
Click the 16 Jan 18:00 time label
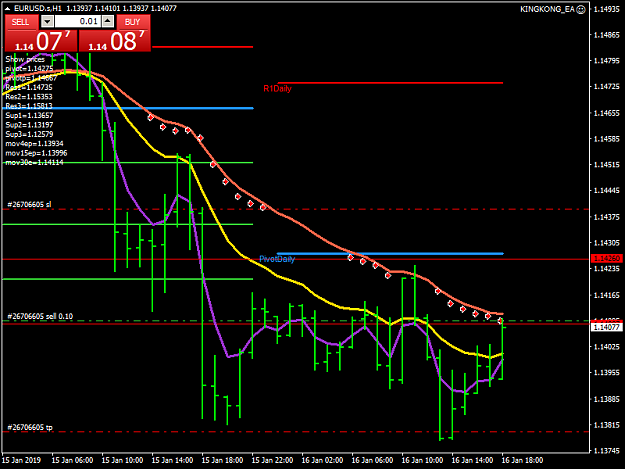[x=522, y=460]
